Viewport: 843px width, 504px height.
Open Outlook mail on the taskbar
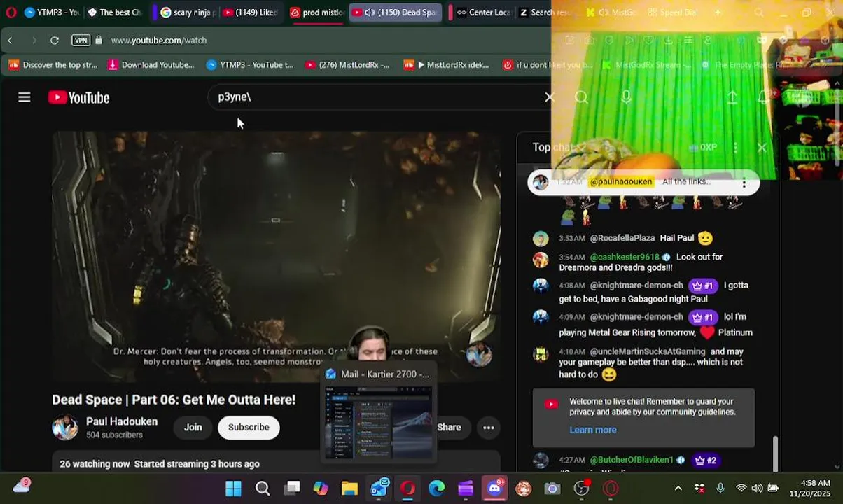pyautogui.click(x=379, y=488)
